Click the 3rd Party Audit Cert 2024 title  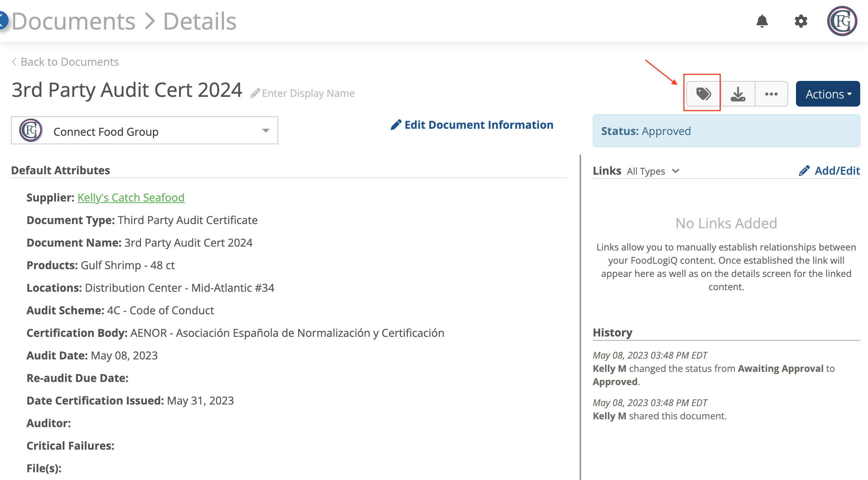pos(127,90)
